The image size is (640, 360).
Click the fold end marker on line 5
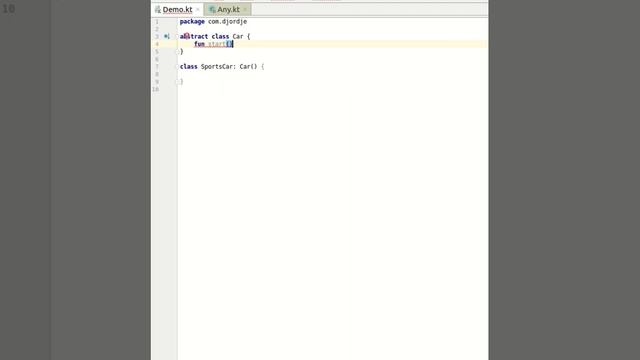point(178,51)
